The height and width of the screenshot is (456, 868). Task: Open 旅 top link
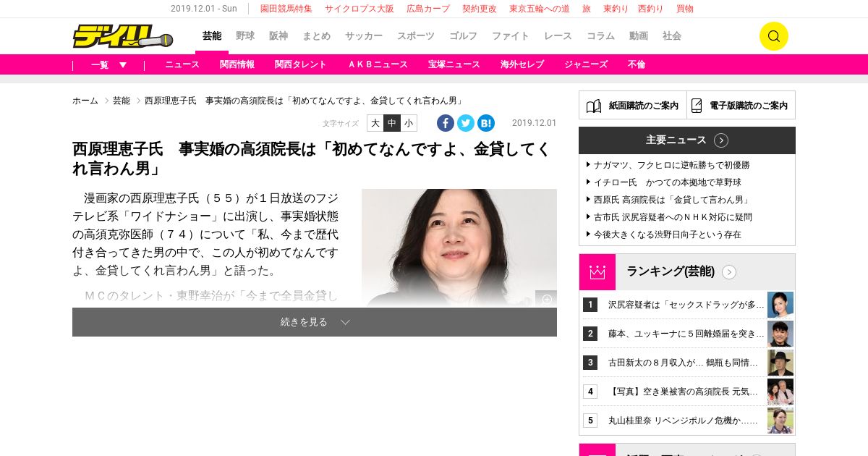(x=587, y=9)
